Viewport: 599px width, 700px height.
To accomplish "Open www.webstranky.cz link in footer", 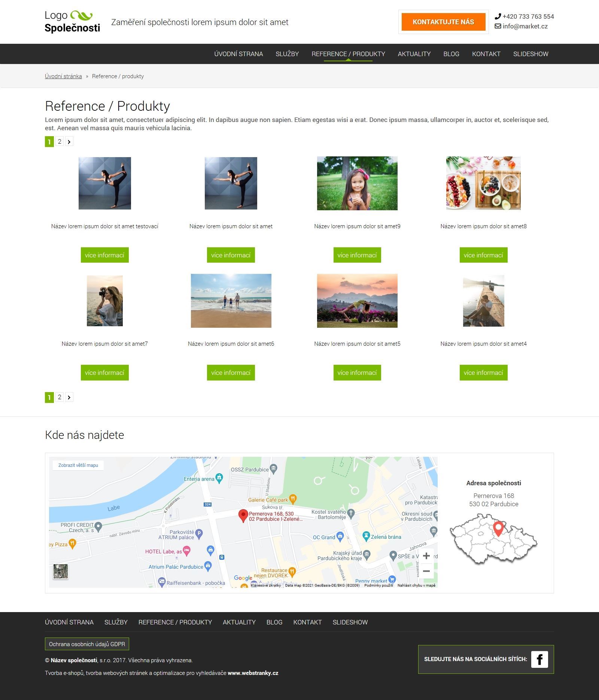I will [x=253, y=673].
